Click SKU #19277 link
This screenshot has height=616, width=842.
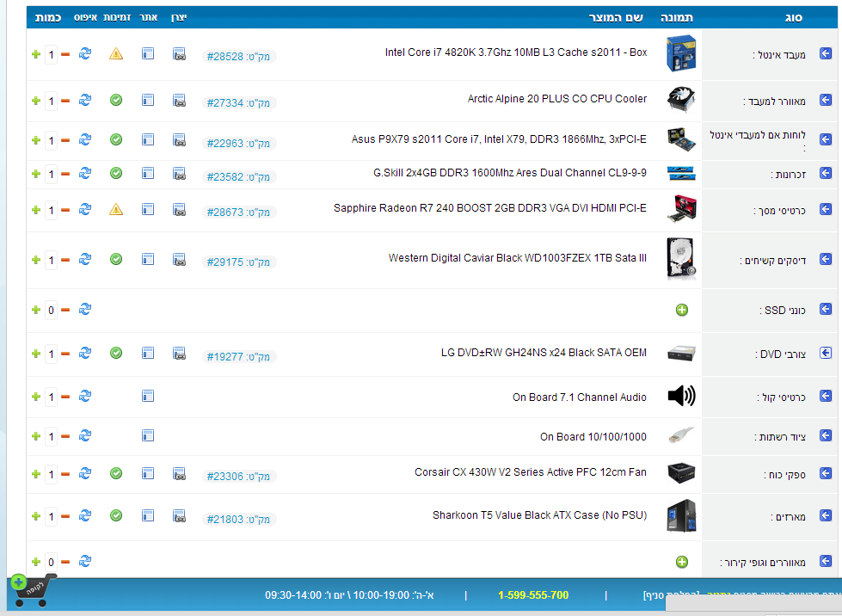pos(239,356)
